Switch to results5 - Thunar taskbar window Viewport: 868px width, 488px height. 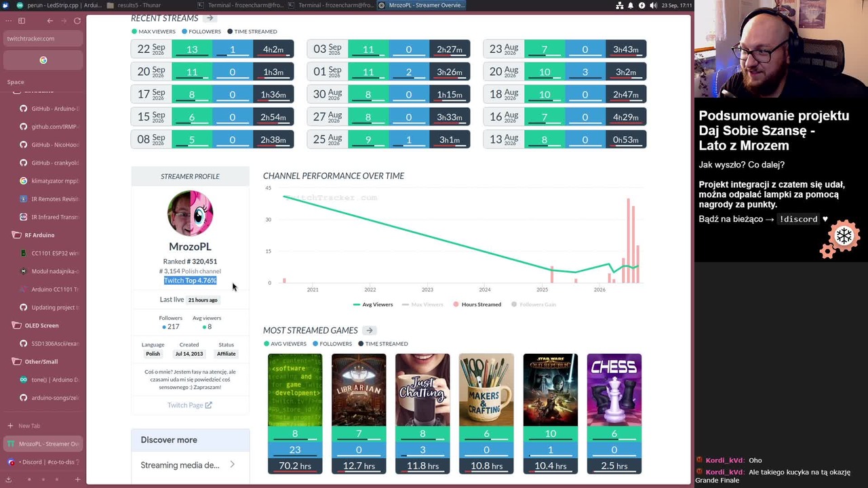click(134, 5)
